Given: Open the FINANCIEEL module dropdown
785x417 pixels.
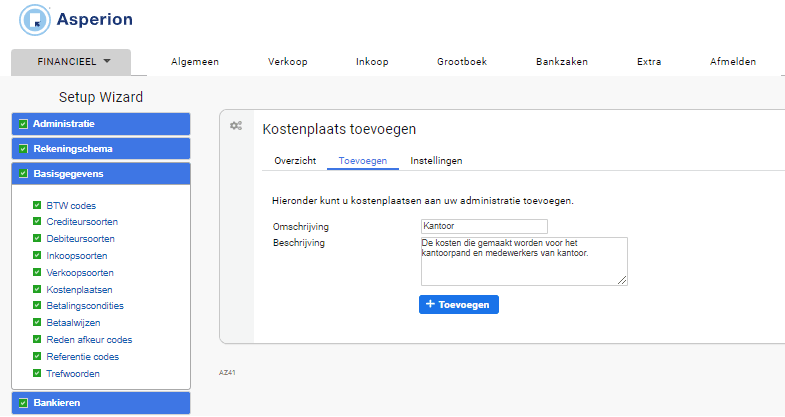Looking at the screenshot, I should click(71, 62).
